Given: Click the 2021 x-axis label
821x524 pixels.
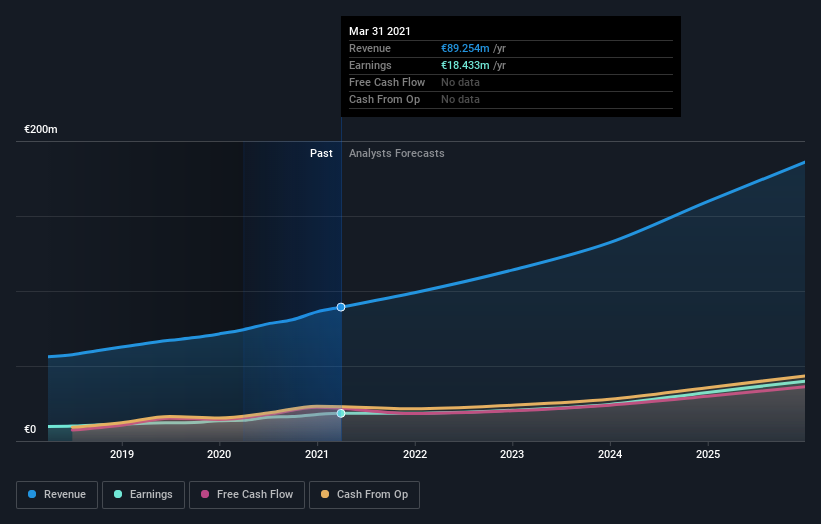Looking at the screenshot, I should tap(317, 454).
